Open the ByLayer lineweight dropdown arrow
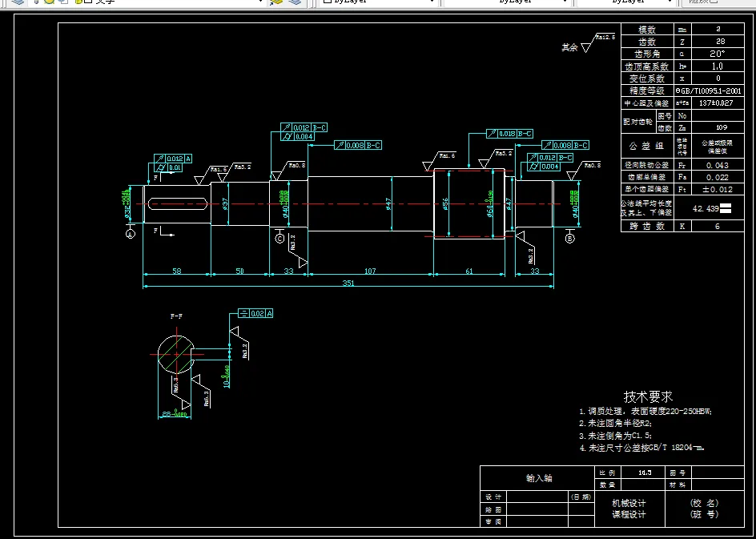The width and height of the screenshot is (756, 539). tap(670, 2)
